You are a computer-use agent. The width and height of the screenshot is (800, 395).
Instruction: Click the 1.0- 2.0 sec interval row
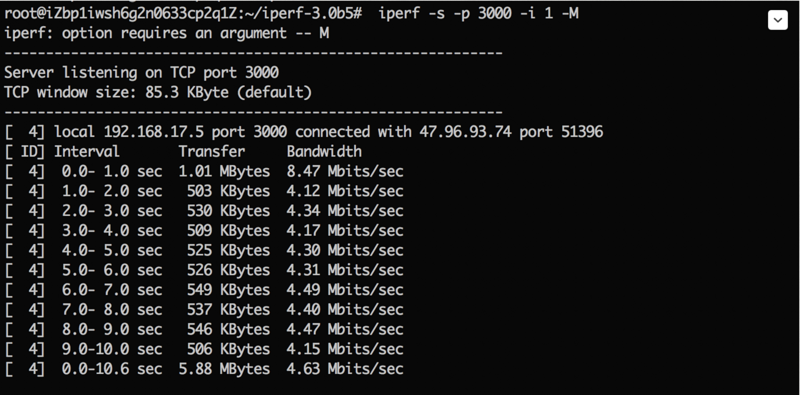pos(204,191)
